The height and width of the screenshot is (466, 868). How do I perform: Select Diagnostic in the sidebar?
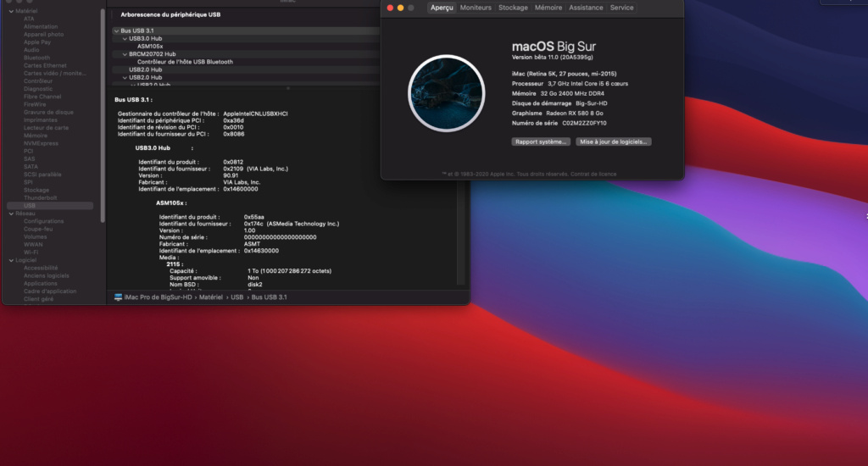(x=38, y=89)
